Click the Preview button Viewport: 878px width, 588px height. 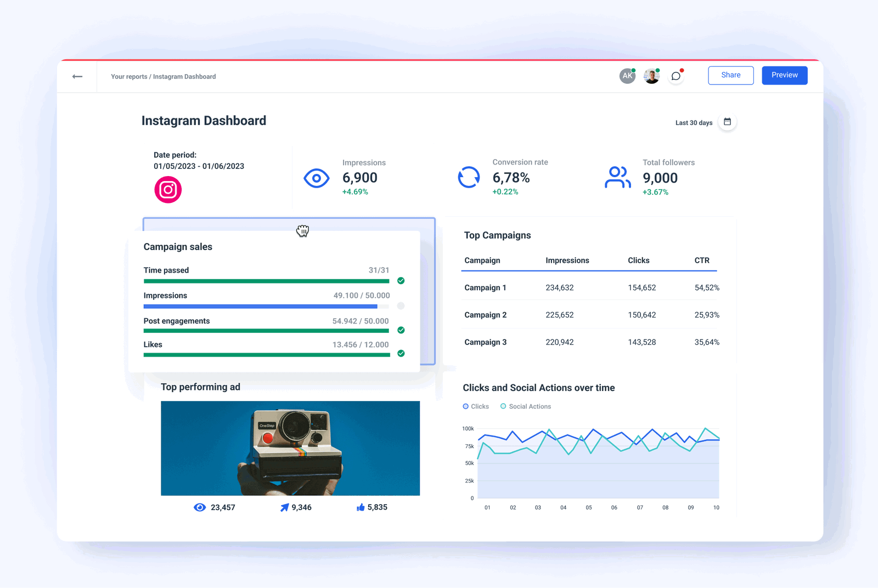point(784,75)
